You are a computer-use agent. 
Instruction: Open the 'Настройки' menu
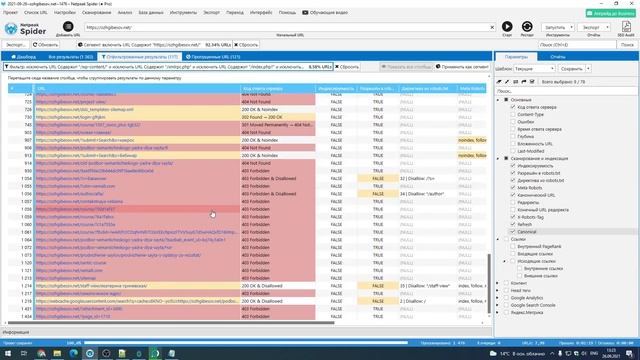click(64, 13)
